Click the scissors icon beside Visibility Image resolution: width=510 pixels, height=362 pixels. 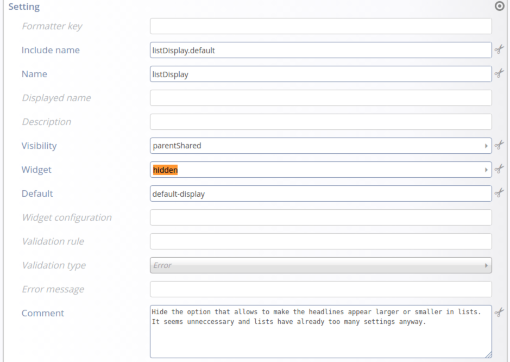(x=499, y=145)
